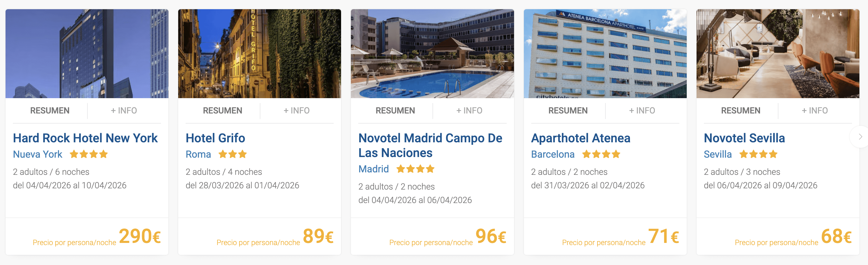The width and height of the screenshot is (868, 265).
Task: Open + INFO for Novotel Madrid card
Action: click(x=469, y=111)
